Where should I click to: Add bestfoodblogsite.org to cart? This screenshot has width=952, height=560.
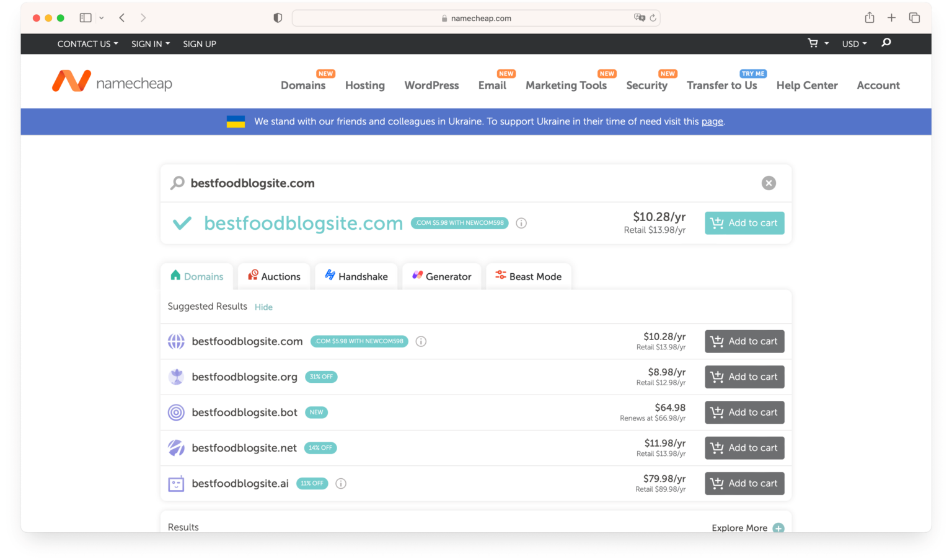click(x=744, y=377)
